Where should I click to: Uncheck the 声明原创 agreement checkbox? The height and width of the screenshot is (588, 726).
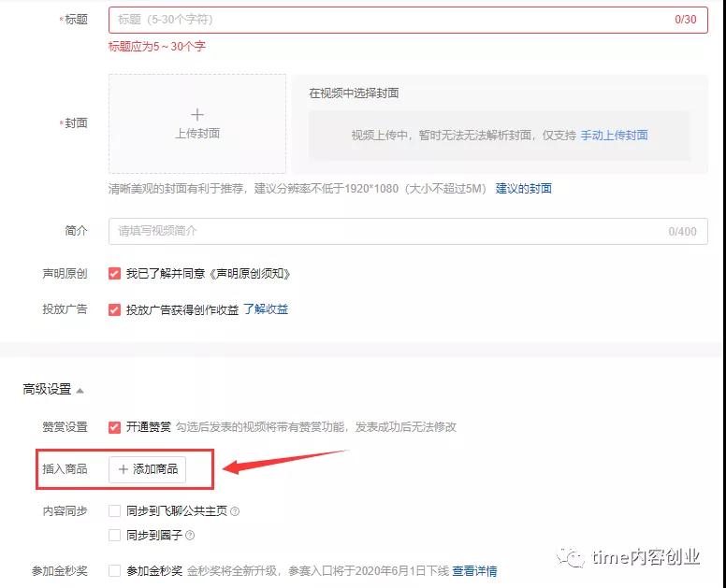pos(114,274)
